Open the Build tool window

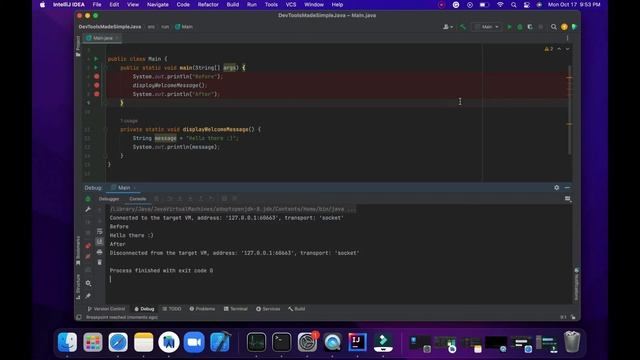pos(297,309)
